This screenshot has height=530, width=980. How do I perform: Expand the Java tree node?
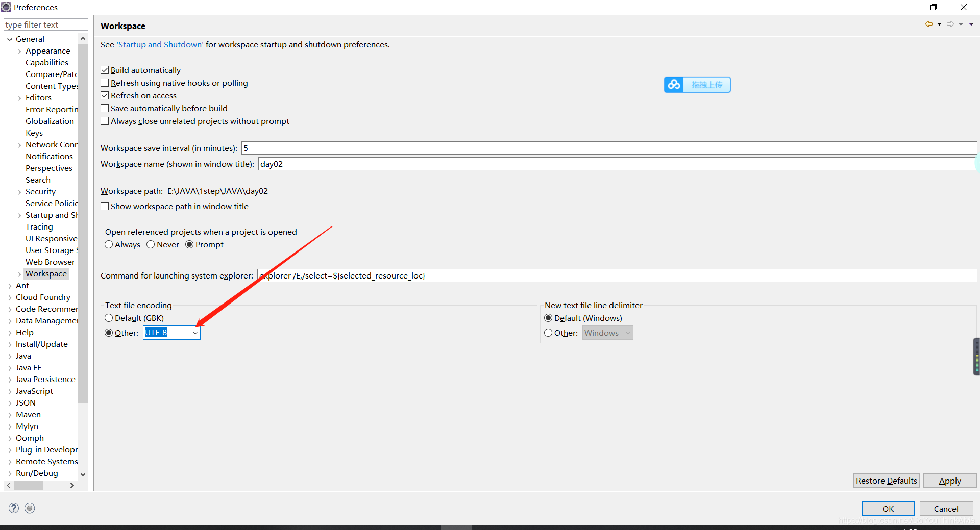pyautogui.click(x=10, y=356)
